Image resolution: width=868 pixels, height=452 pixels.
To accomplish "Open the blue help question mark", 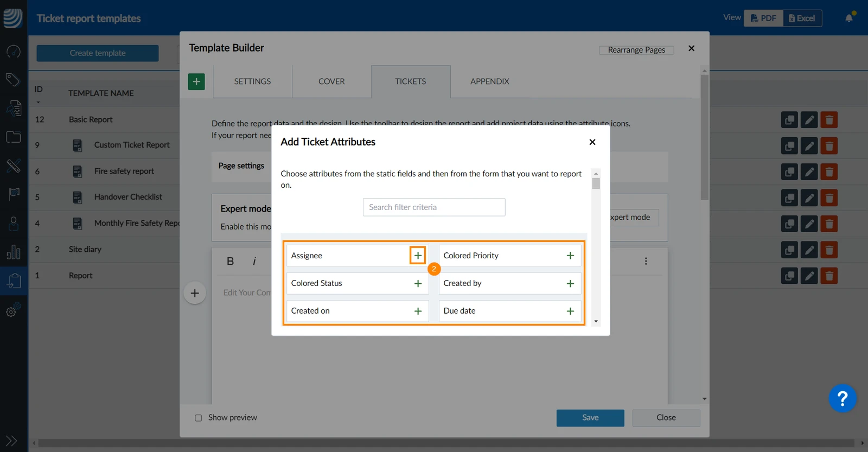I will point(843,399).
